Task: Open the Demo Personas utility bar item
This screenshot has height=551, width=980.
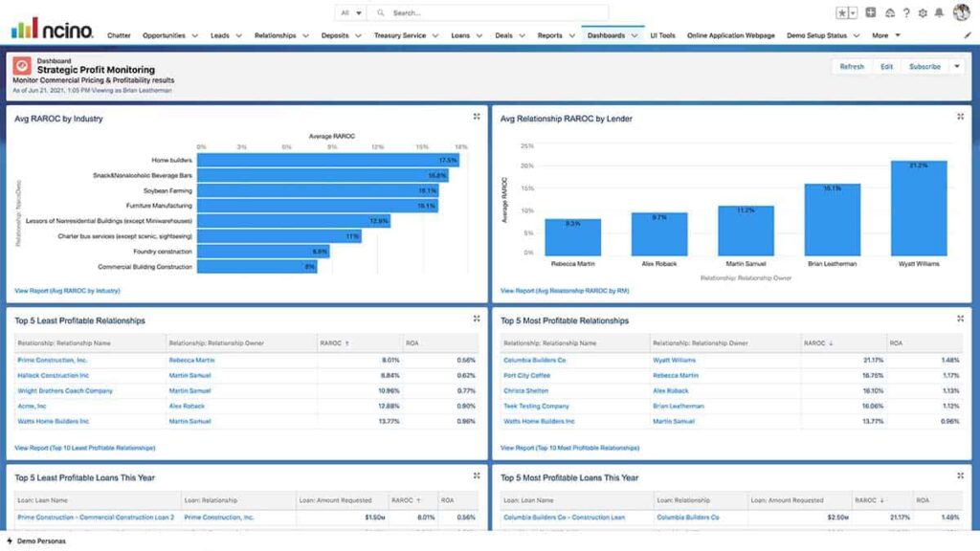Action: [x=35, y=541]
